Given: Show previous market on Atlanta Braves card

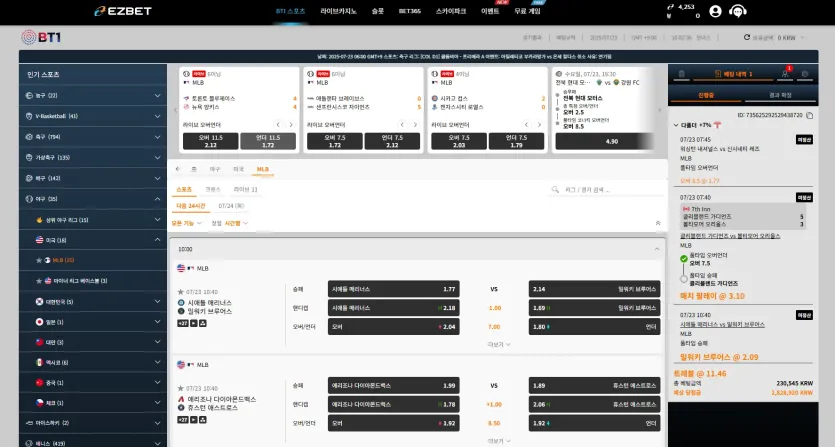Looking at the screenshot, I should pos(402,125).
